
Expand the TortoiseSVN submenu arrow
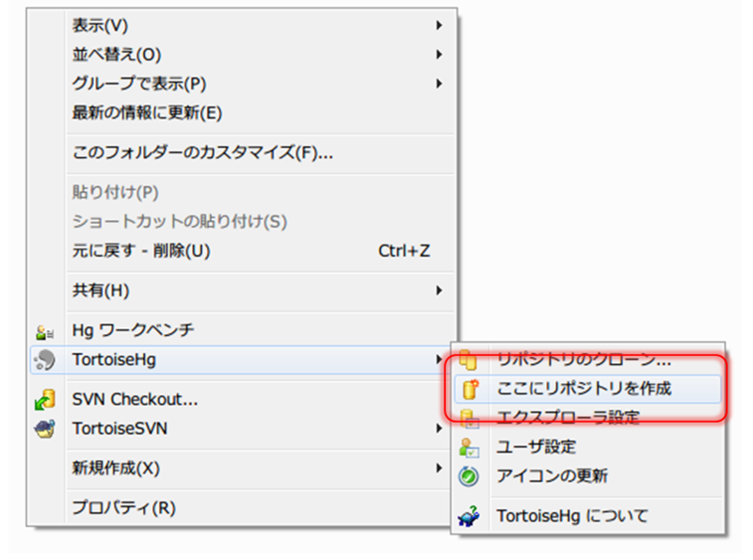[x=439, y=428]
